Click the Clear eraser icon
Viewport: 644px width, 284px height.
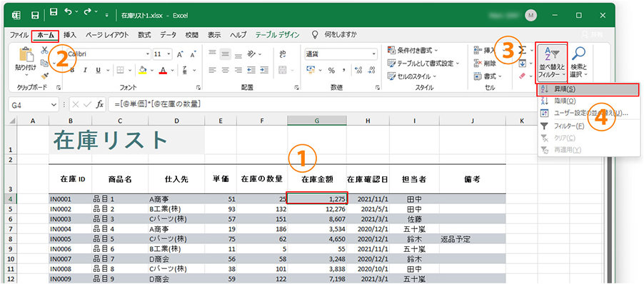pyautogui.click(x=523, y=76)
